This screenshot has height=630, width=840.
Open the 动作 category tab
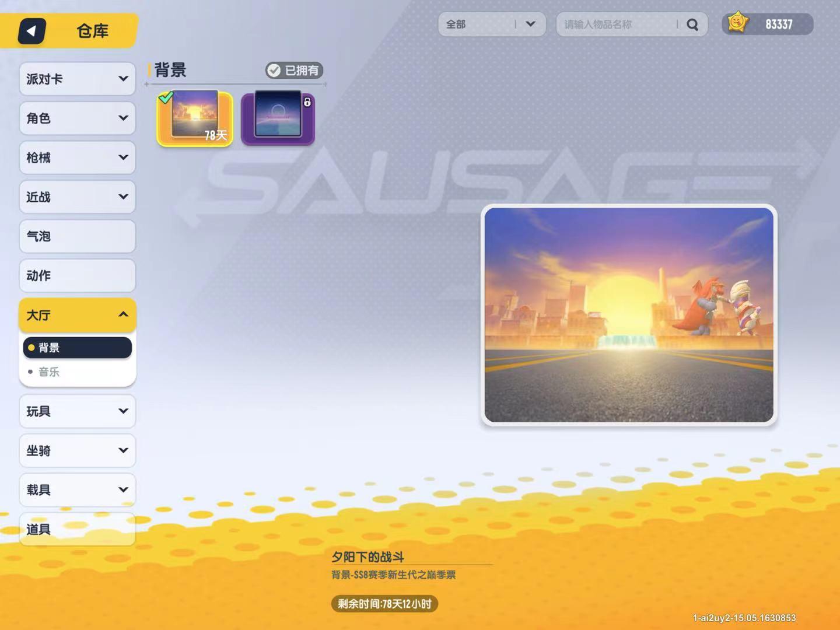click(78, 275)
